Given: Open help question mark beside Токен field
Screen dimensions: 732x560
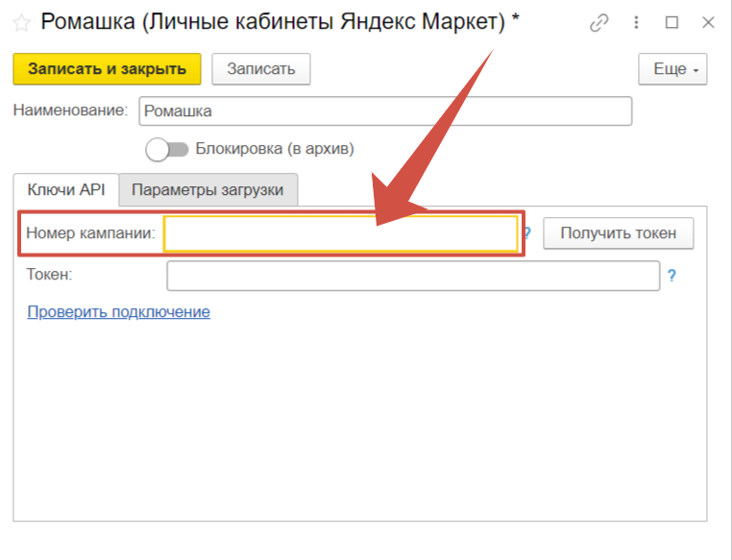Looking at the screenshot, I should [671, 276].
